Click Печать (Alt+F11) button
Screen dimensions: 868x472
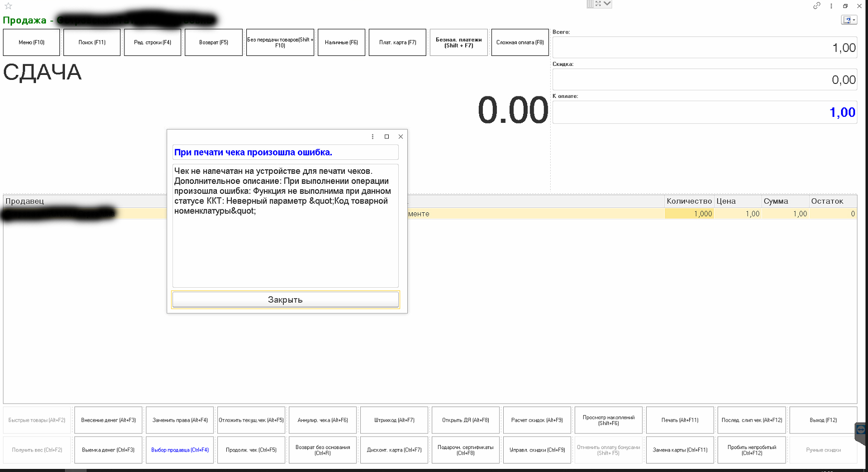tap(680, 420)
